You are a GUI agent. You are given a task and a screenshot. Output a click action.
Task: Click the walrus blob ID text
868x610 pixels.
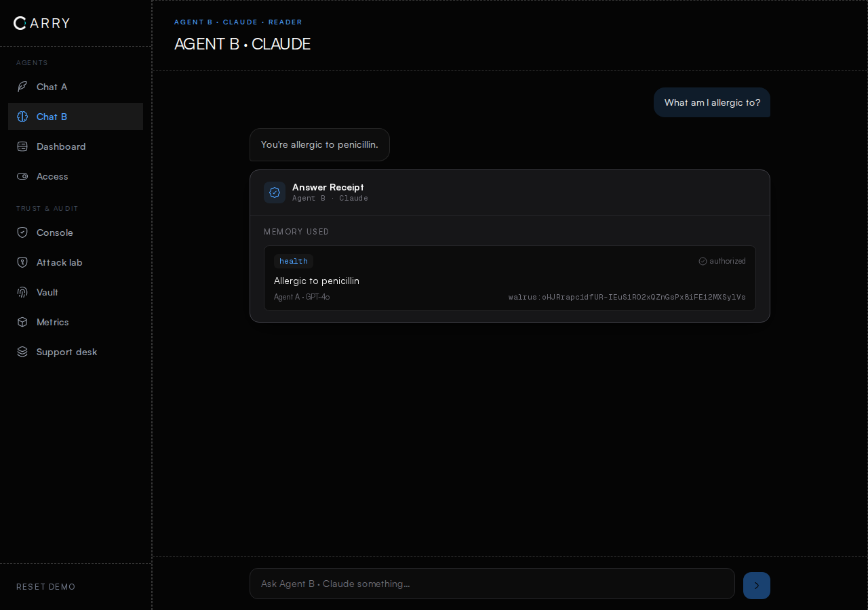[x=627, y=297]
